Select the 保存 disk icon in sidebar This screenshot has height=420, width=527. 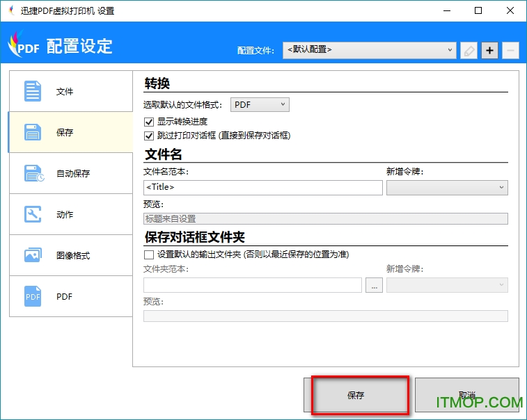click(33, 132)
